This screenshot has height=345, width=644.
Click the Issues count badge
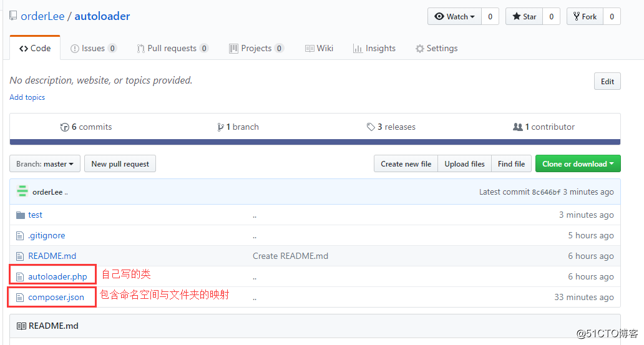point(112,49)
